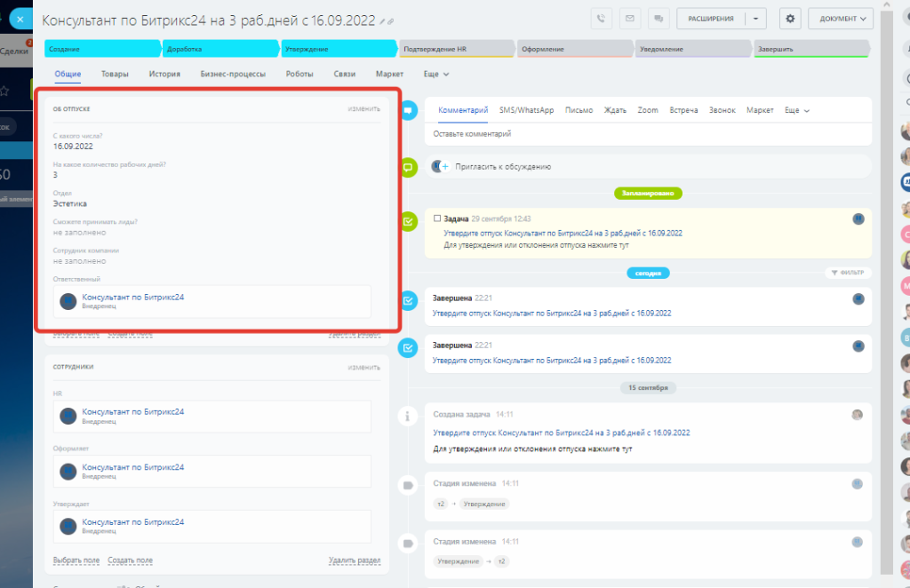Screen dimensions: 910x588
Task: Click avatar icon in Ответственный field
Action: pos(68,301)
